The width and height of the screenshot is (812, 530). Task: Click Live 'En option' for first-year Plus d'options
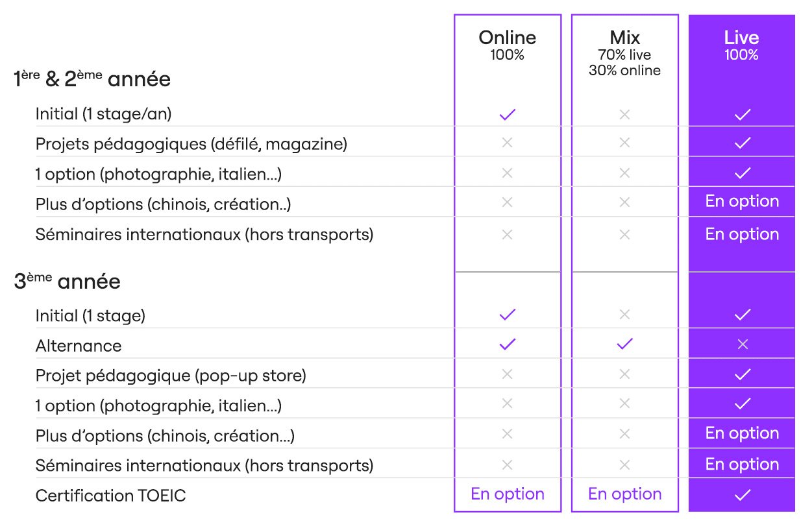742,201
